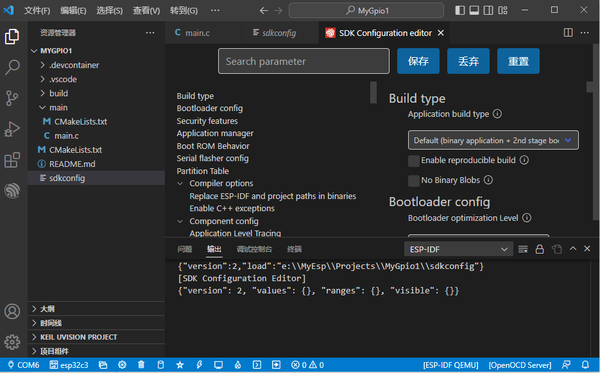
Task: Check the No Binary Blobs option
Action: (x=414, y=181)
